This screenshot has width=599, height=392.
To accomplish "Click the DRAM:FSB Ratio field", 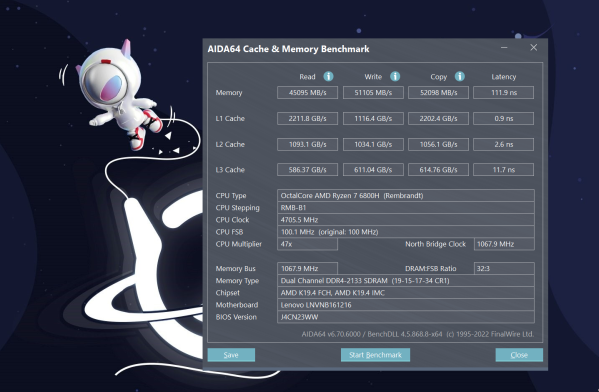I will 504,269.
